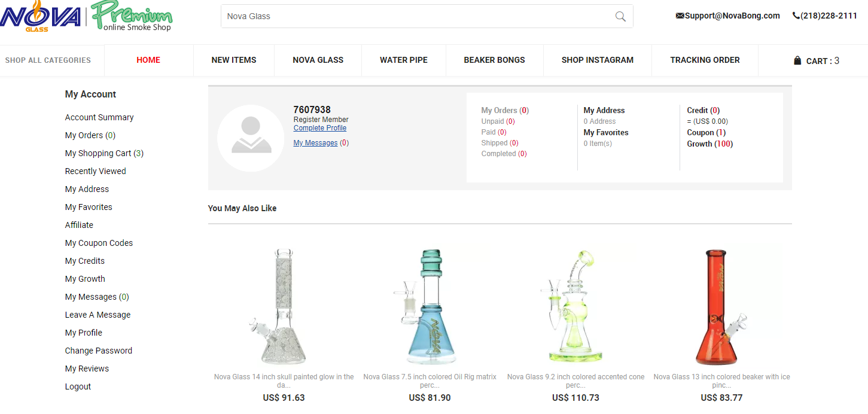Viewport: 868px width, 414px height.
Task: Open Coupon (1) in summary panel
Action: coord(706,132)
